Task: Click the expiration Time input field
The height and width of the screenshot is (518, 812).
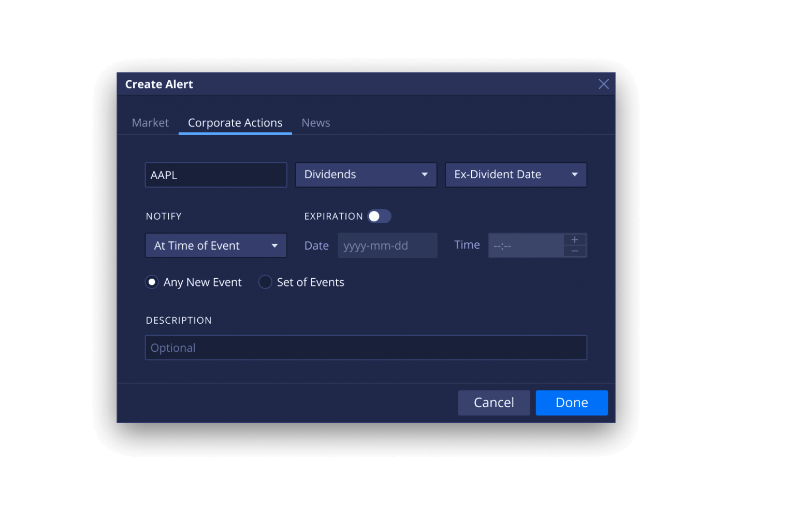Action: [x=525, y=246]
